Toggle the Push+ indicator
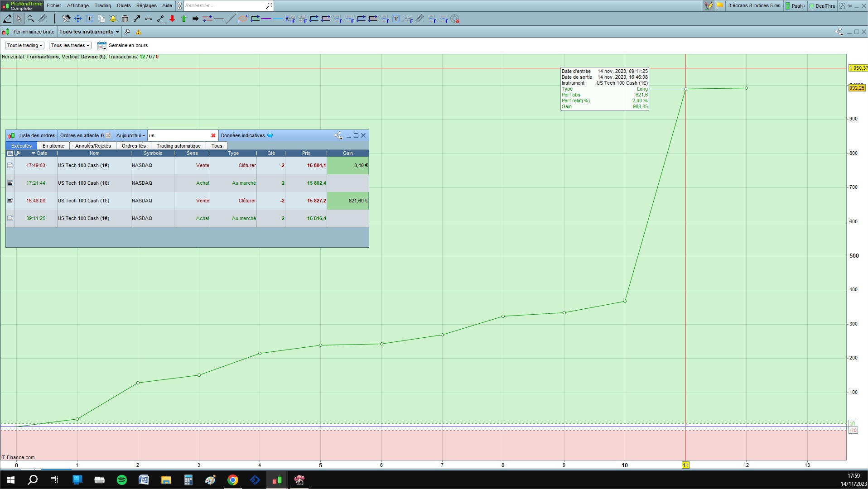The height and width of the screenshot is (489, 868). (x=796, y=6)
